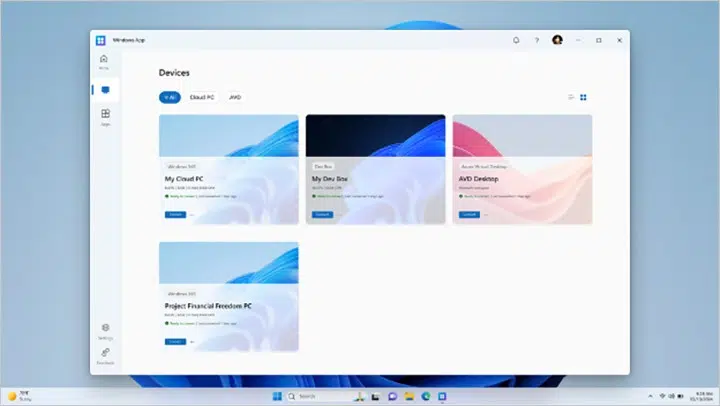Open more options for Project Financial Freedom PC
Viewport: 720px width, 406px height.
(192, 342)
